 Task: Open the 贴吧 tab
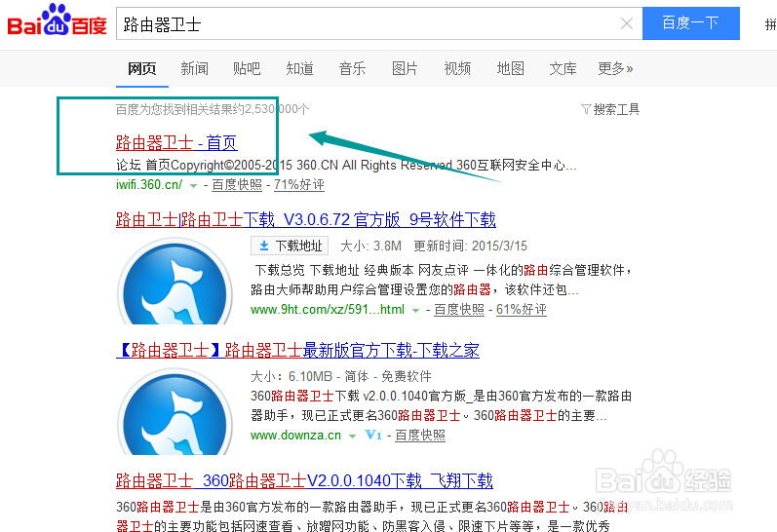pos(247,68)
